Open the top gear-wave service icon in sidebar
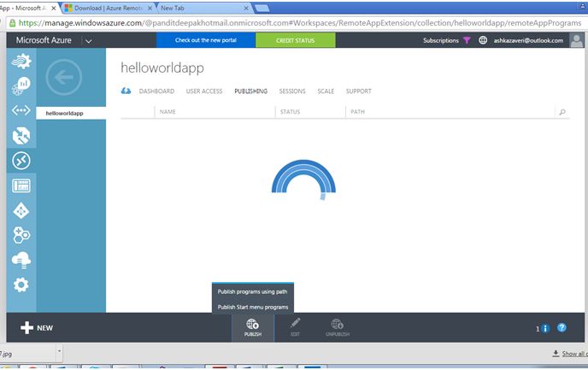 point(21,62)
